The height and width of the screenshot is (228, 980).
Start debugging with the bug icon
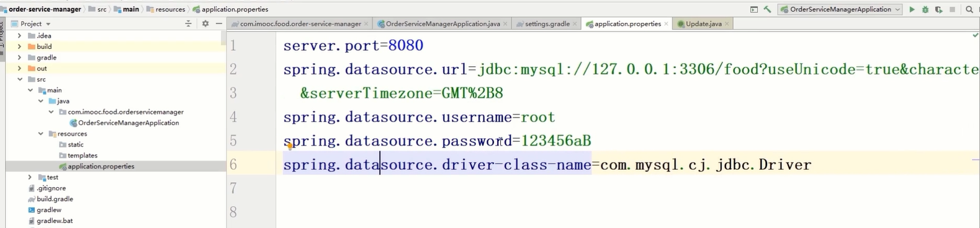(x=925, y=9)
